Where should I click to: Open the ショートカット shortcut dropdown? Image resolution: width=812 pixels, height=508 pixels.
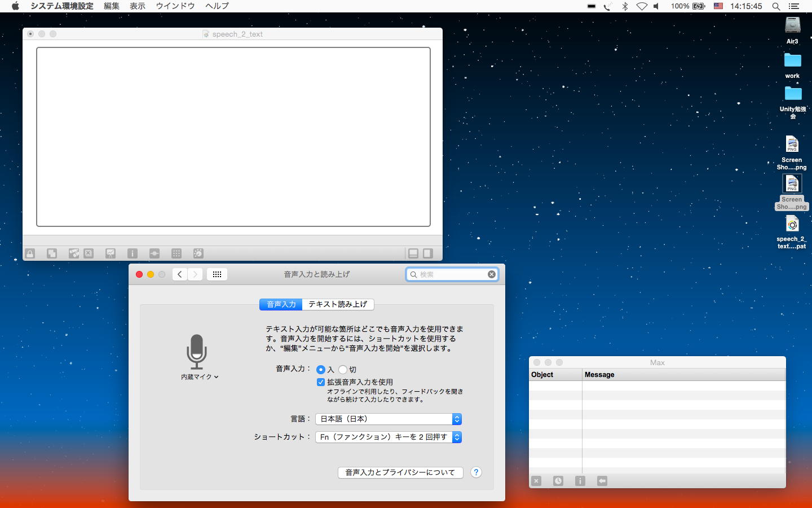pos(389,437)
